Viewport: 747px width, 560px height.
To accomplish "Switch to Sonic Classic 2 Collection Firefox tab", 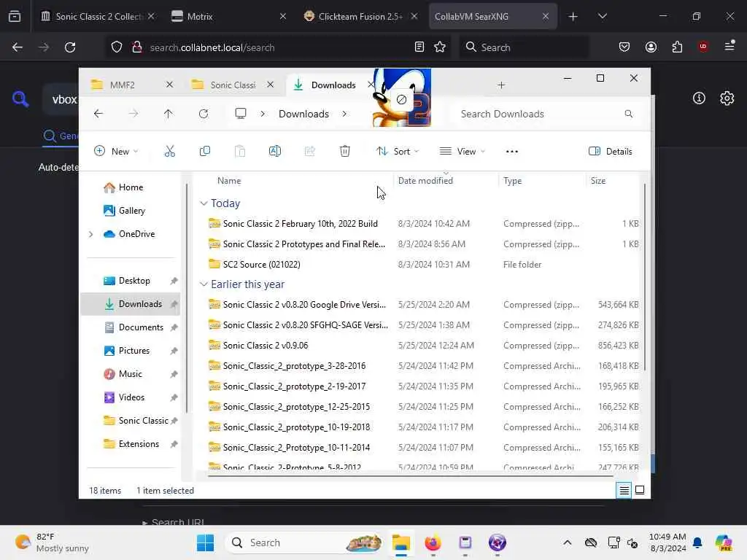I will click(x=98, y=16).
